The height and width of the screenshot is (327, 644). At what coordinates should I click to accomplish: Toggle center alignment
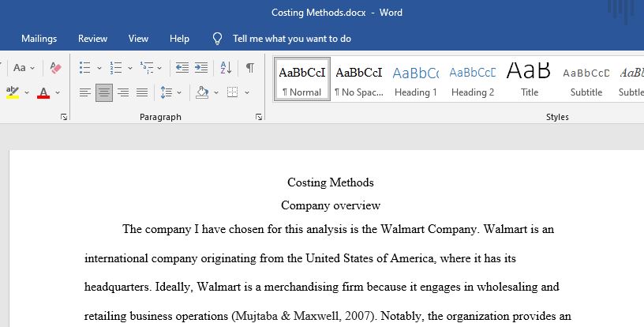tap(104, 92)
